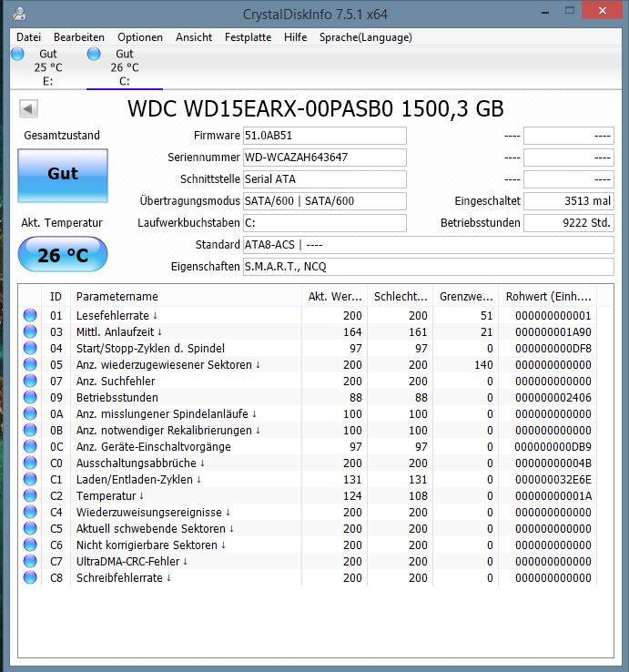Viewport: 629px width, 672px height.
Task: Click the CrystalDiskInfo app icon in title bar
Action: click(19, 14)
